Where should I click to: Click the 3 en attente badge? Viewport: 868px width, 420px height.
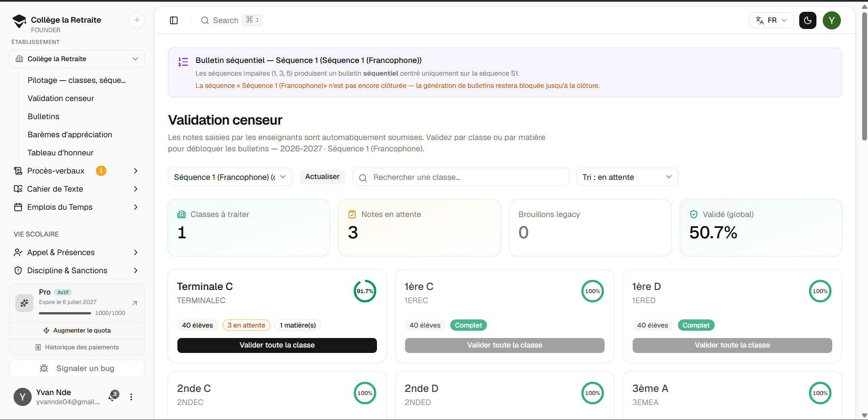coord(246,325)
